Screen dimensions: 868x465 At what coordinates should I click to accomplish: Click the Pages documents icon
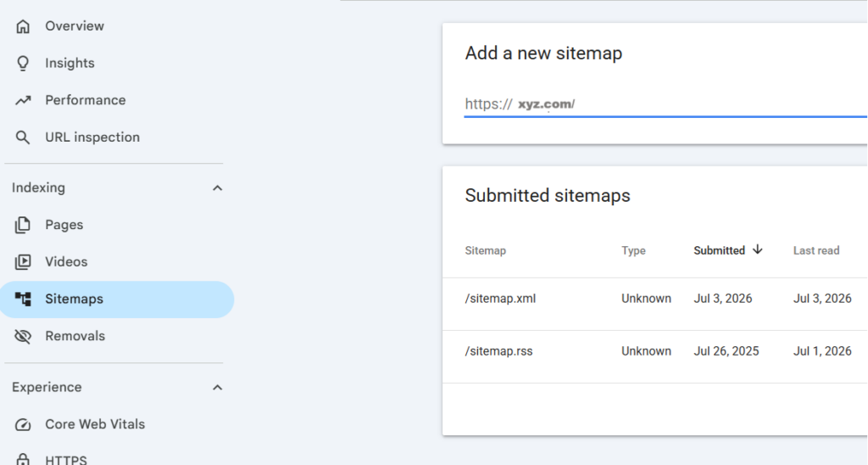23,225
